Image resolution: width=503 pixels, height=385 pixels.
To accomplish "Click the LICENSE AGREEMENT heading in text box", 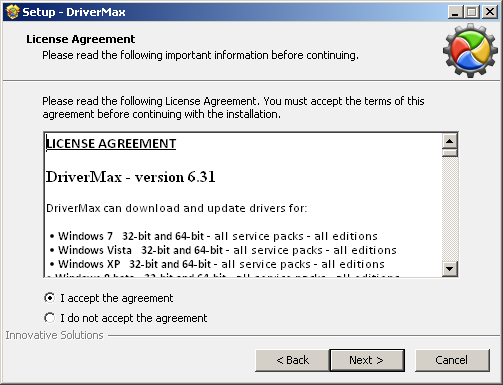I will pyautogui.click(x=111, y=144).
